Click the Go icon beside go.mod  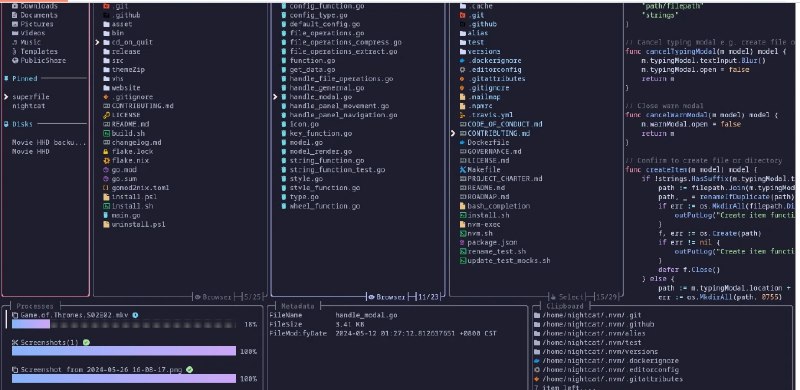(106, 169)
